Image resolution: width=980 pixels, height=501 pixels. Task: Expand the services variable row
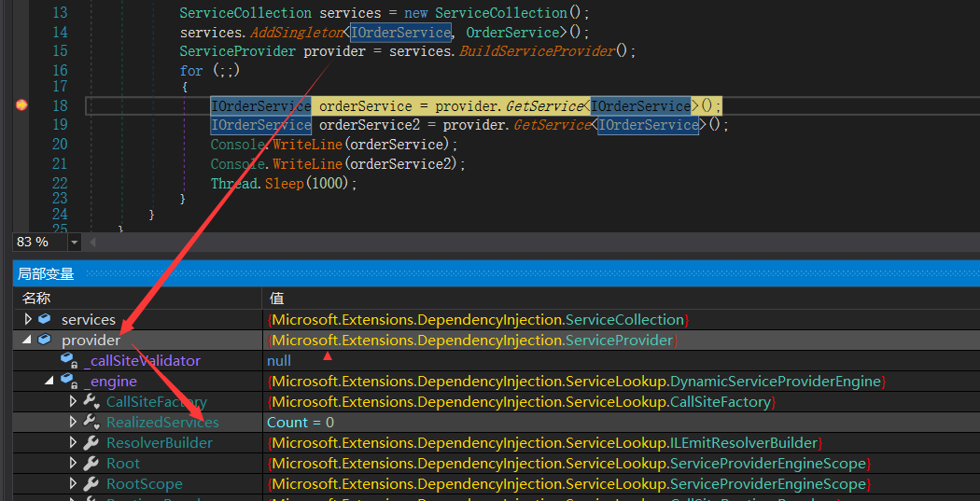(27, 319)
